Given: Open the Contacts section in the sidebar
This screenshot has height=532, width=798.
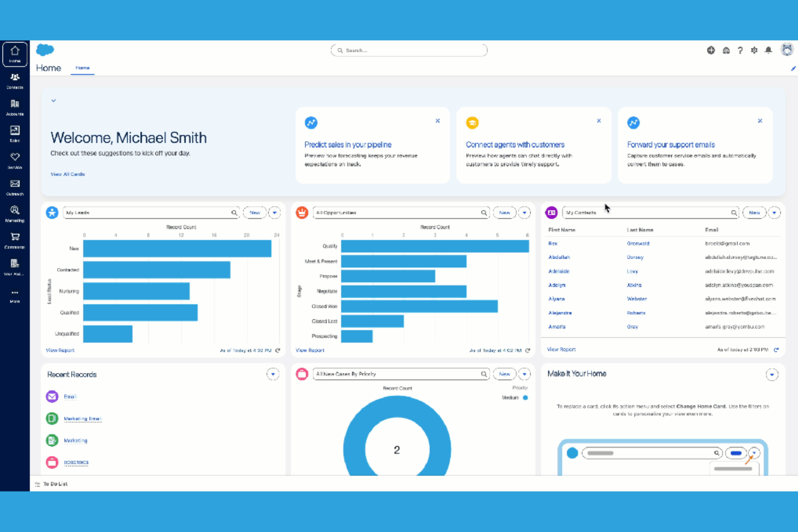Looking at the screenshot, I should [14, 80].
